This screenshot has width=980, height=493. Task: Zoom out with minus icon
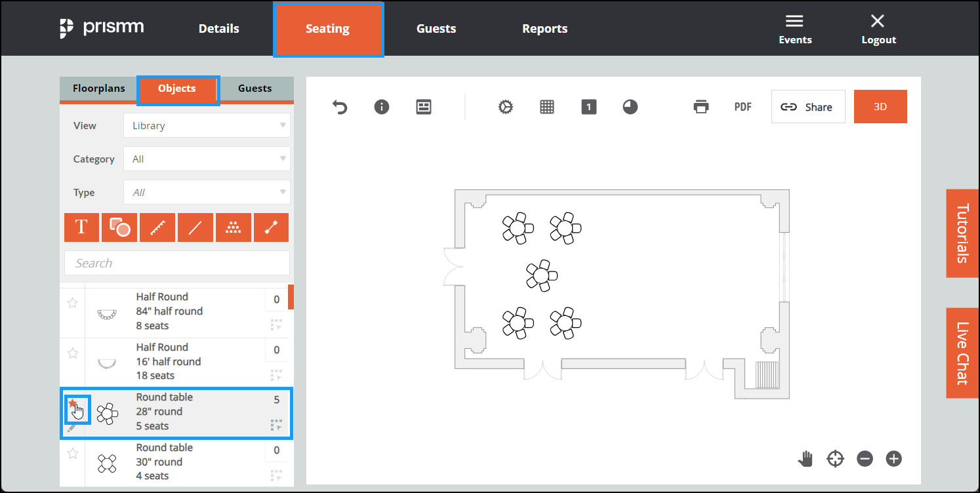[x=865, y=459]
